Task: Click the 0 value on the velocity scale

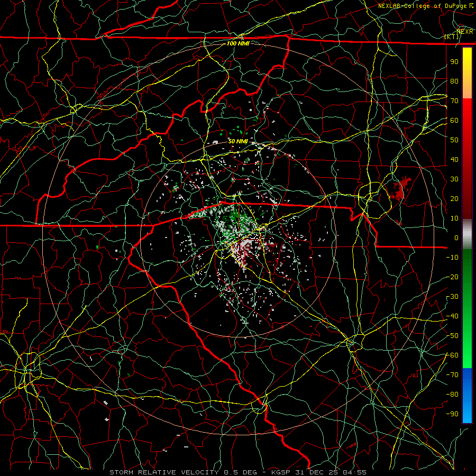Action: click(x=456, y=237)
